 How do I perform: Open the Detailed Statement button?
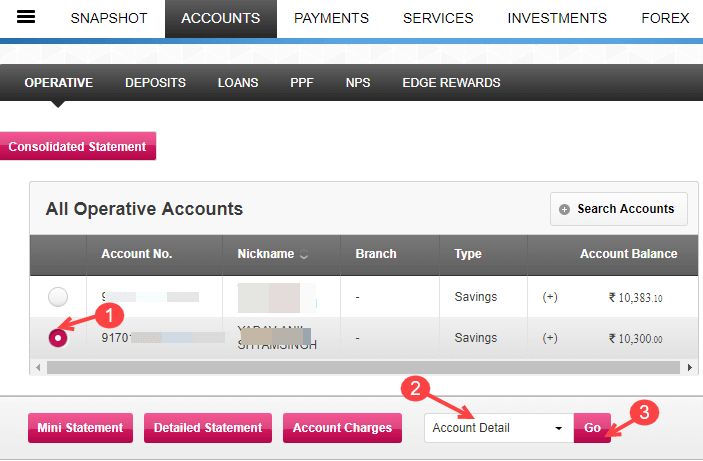pyautogui.click(x=208, y=428)
